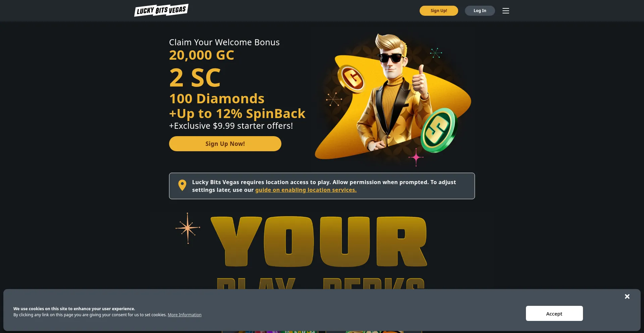Click the green S coin graphic
Image resolution: width=644 pixels, height=333 pixels.
click(x=438, y=130)
